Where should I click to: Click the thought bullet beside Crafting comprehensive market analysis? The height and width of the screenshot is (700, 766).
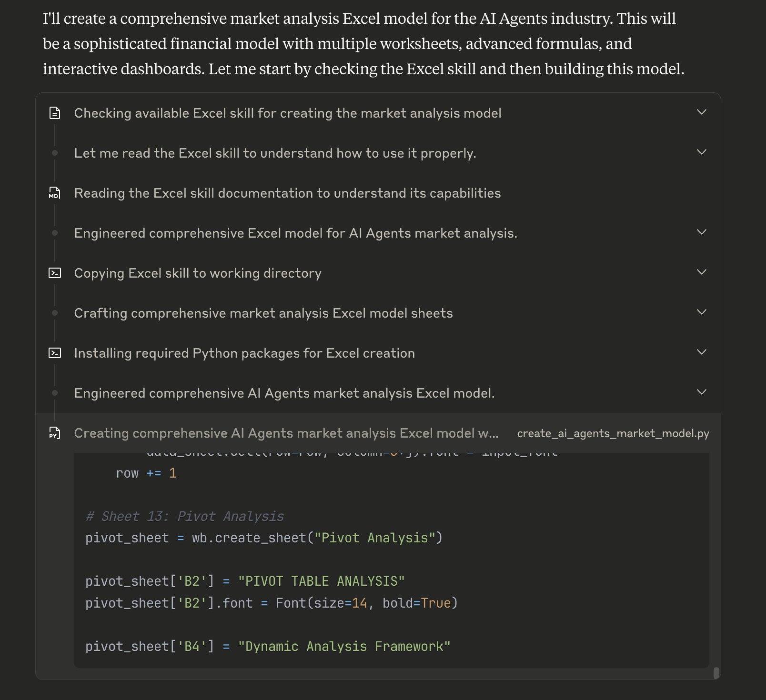(x=55, y=313)
